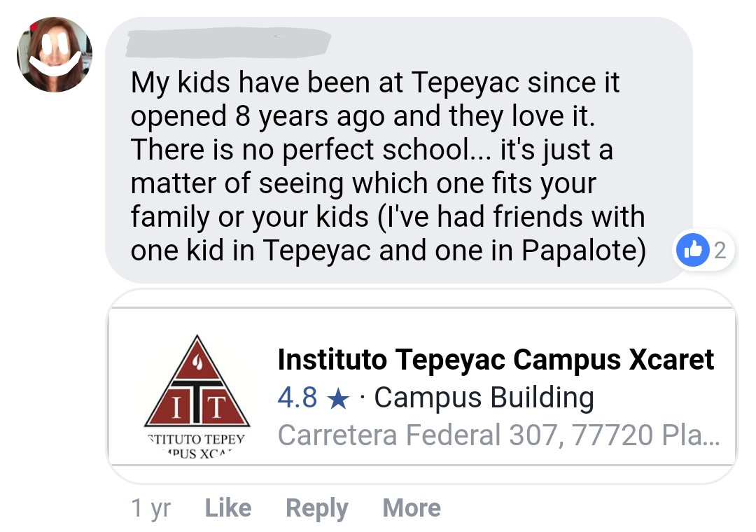Open Instituto Tepeyac Campus Xcaret page title
The width and height of the screenshot is (756, 532).
coord(496,360)
